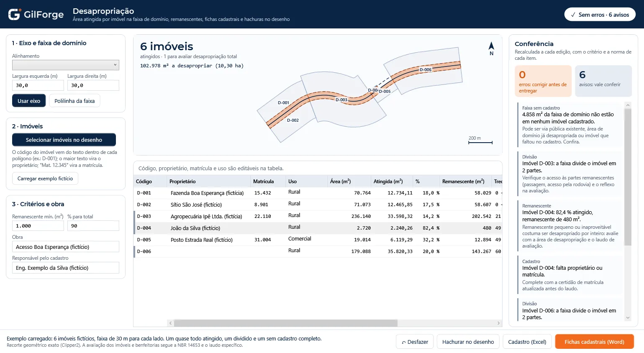Focus the Largura direita (m) field

point(93,85)
